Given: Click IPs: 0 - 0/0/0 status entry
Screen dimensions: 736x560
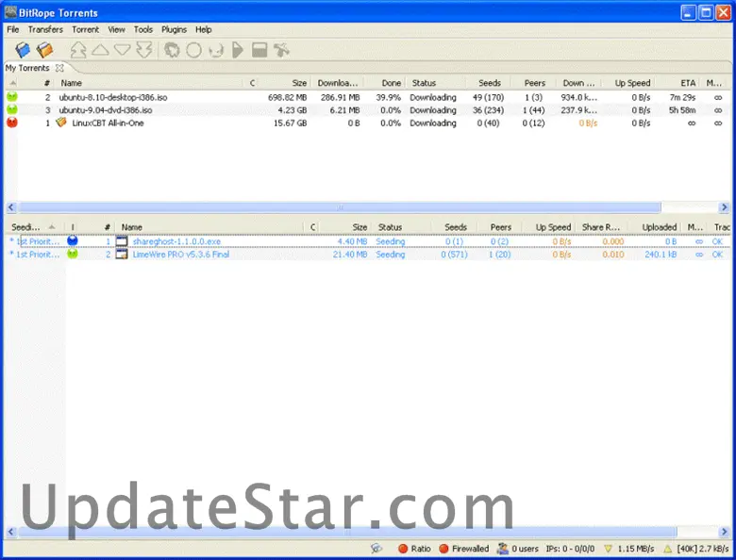Looking at the screenshot, I should pyautogui.click(x=570, y=549).
